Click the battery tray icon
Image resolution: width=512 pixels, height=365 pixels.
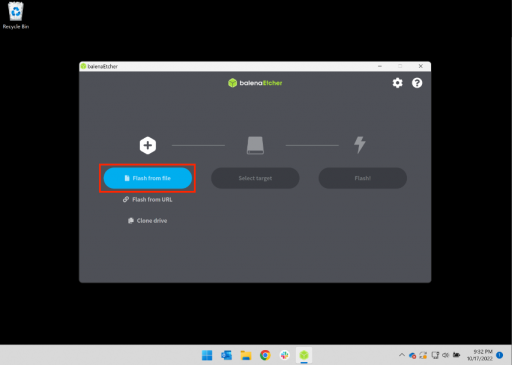point(457,355)
